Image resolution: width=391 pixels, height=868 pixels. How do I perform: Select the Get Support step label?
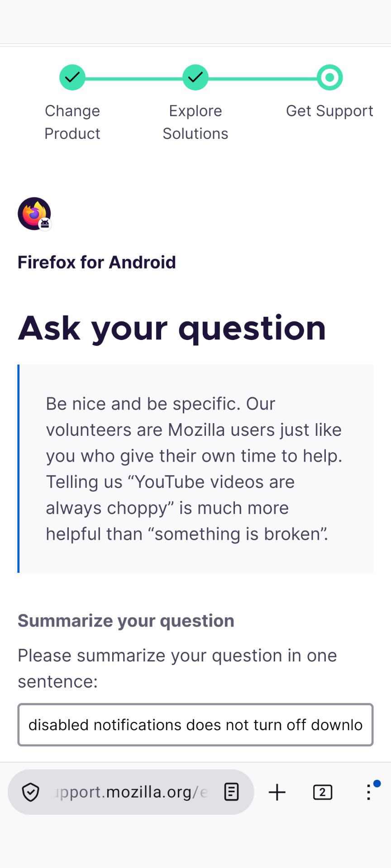click(x=329, y=111)
